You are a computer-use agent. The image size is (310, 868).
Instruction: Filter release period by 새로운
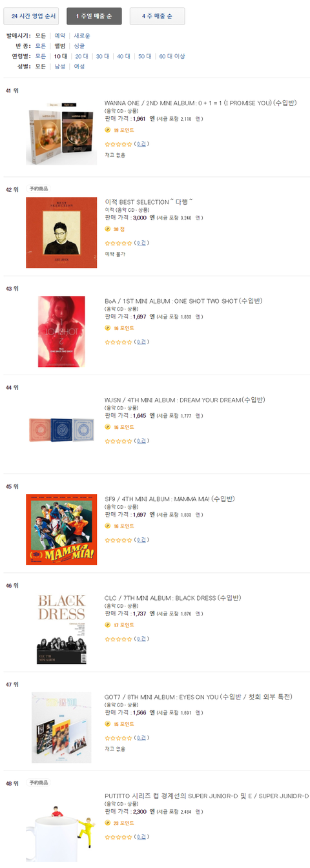(83, 36)
